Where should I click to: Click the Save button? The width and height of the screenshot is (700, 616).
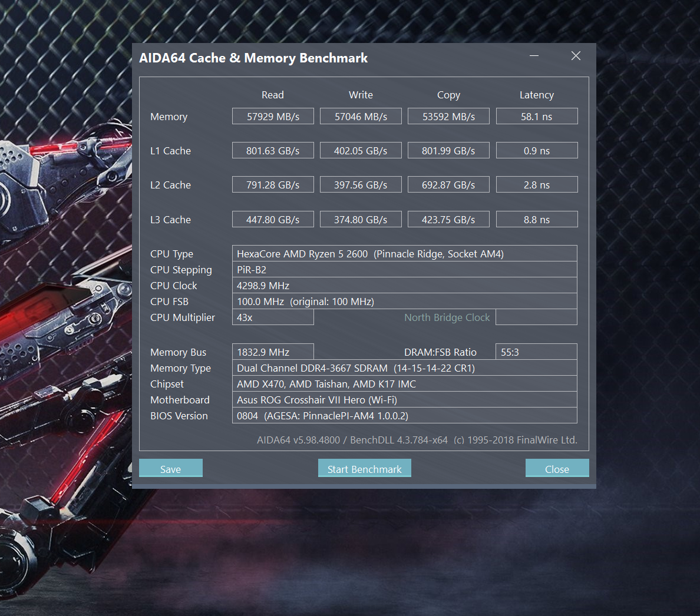[x=170, y=468]
